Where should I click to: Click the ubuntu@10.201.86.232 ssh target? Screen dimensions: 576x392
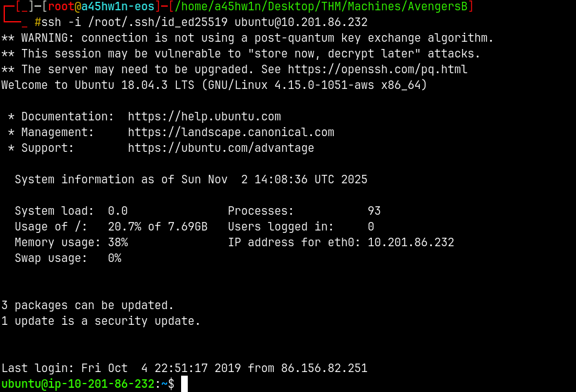[301, 22]
